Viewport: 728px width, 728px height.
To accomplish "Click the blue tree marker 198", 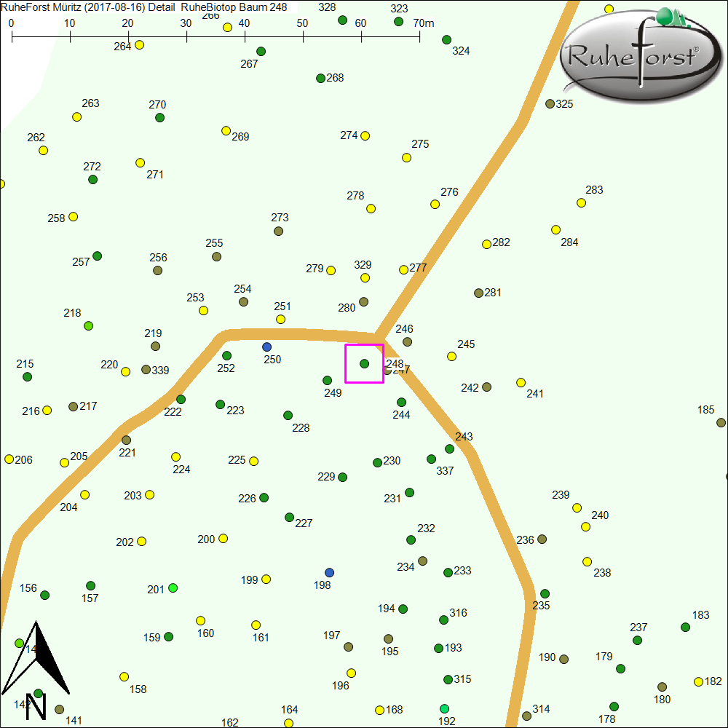I will [x=330, y=572].
